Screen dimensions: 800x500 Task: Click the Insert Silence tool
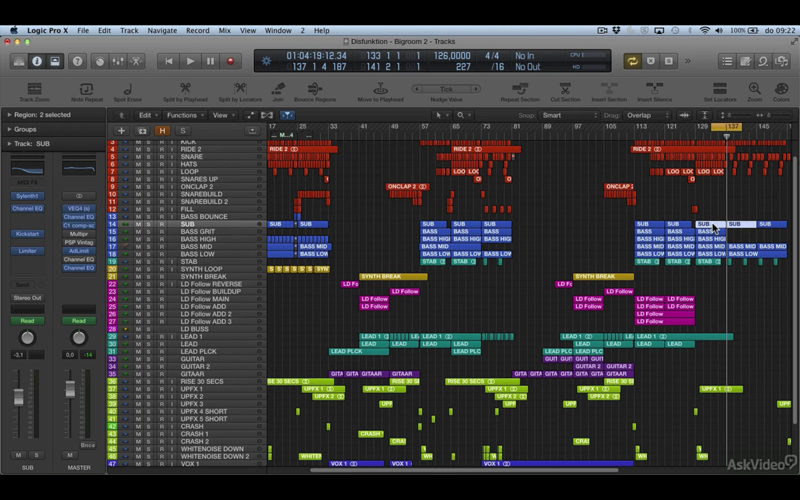tap(655, 92)
